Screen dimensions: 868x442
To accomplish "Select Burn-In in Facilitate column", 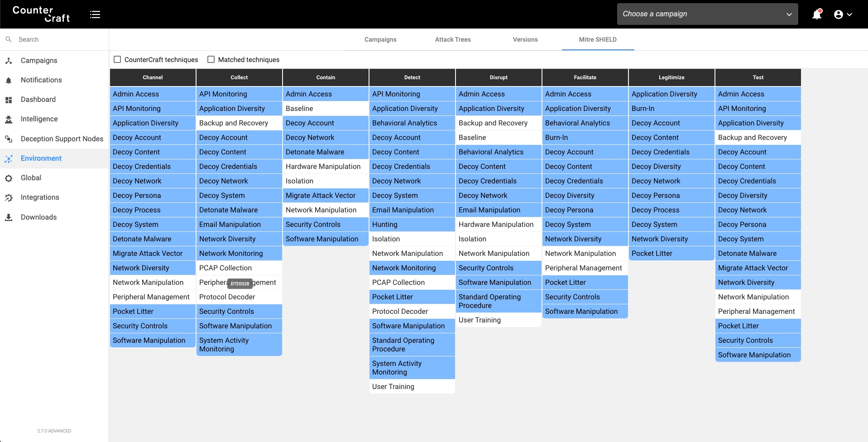I will (585, 138).
